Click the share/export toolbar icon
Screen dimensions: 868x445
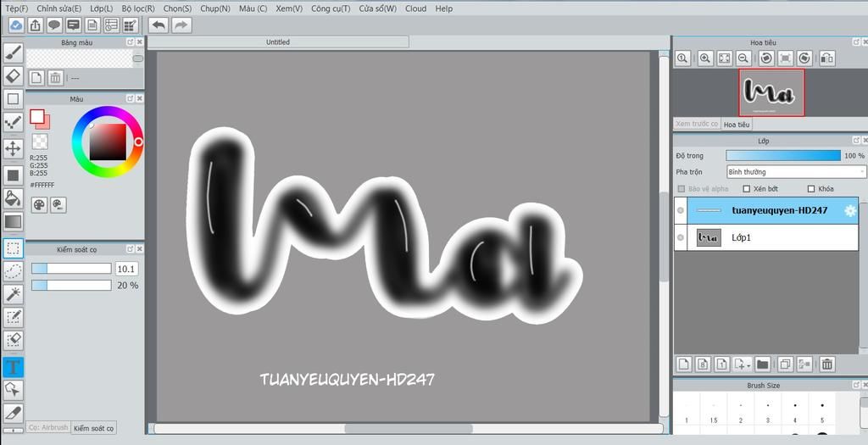point(35,25)
